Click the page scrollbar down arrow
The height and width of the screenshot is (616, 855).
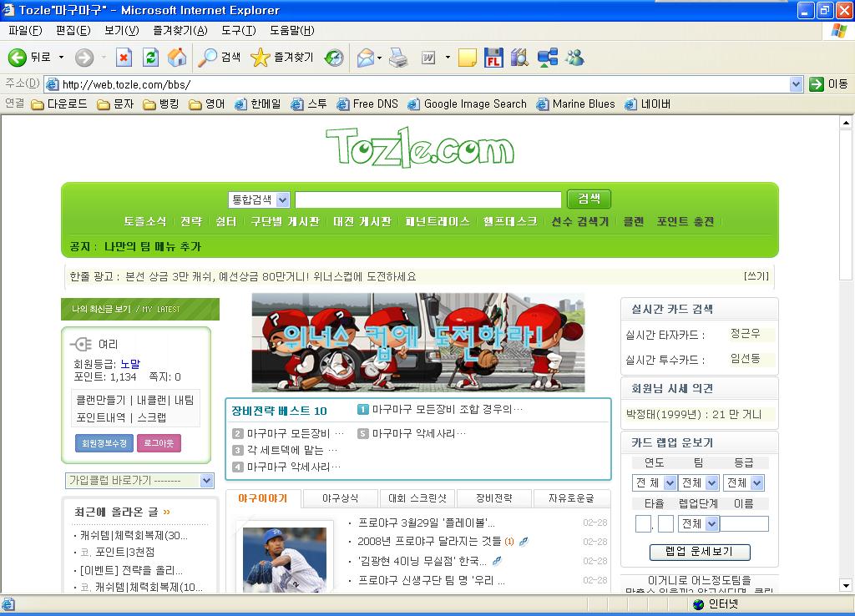click(x=846, y=586)
